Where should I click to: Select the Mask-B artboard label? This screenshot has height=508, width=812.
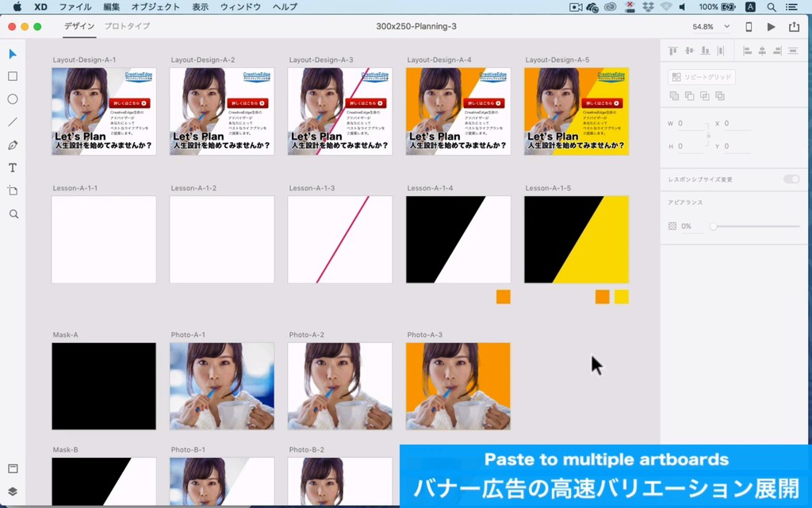(x=65, y=449)
